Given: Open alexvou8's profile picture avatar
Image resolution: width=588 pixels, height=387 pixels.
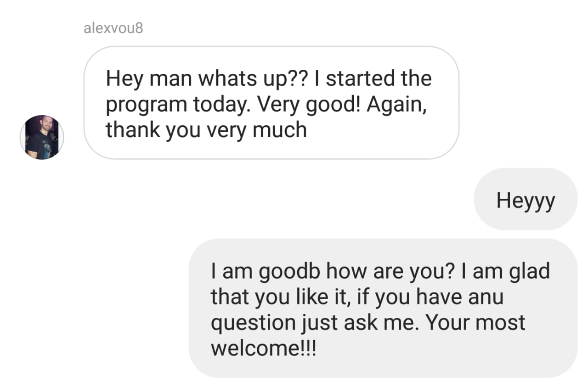Looking at the screenshot, I should point(42,137).
